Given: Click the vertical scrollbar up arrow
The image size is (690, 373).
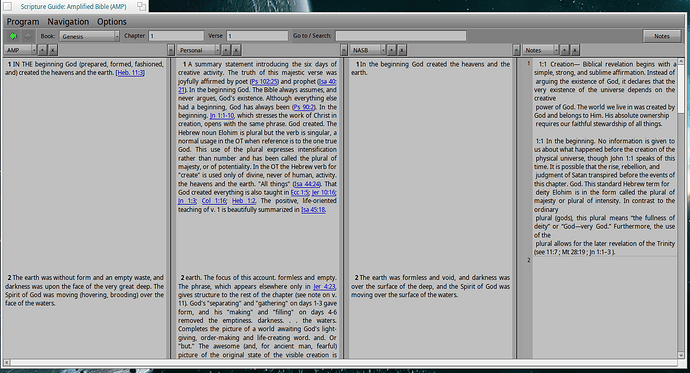Looking at the screenshot, I should pos(681,62).
